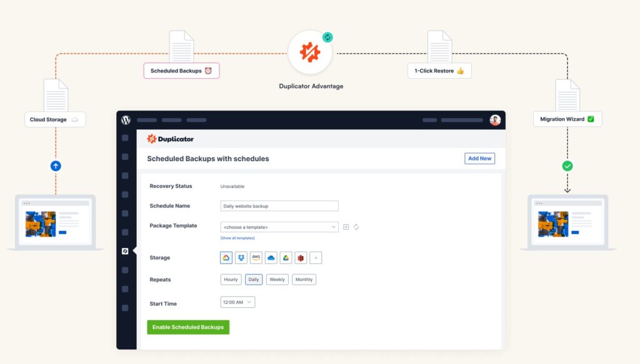
Task: Add a new storage with the plus tile
Action: click(316, 257)
